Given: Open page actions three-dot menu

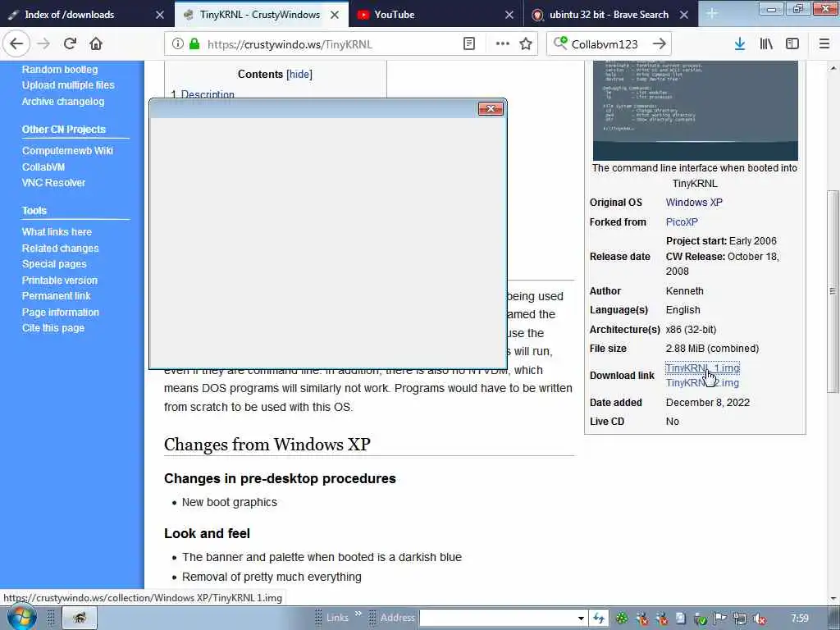Looking at the screenshot, I should coord(503,44).
